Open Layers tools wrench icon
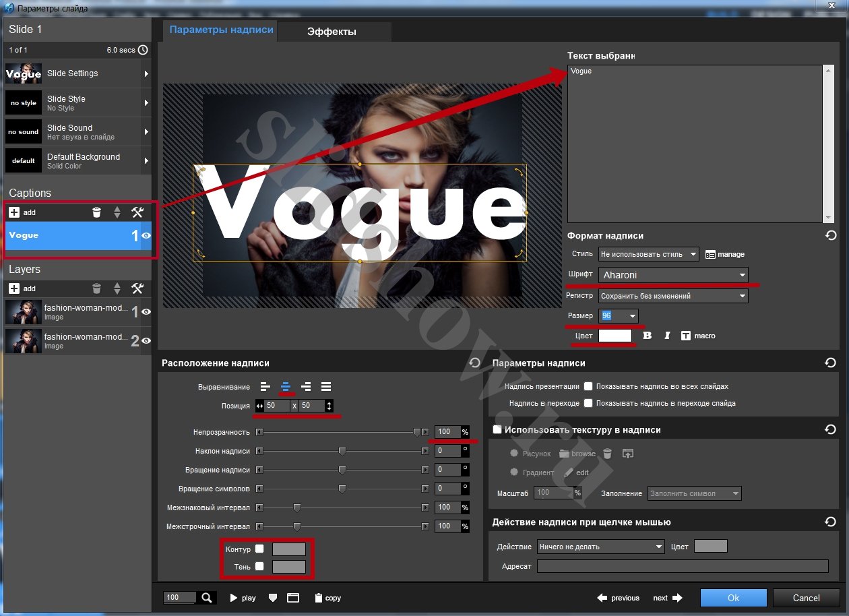Screen dimensions: 849x616 [x=137, y=288]
